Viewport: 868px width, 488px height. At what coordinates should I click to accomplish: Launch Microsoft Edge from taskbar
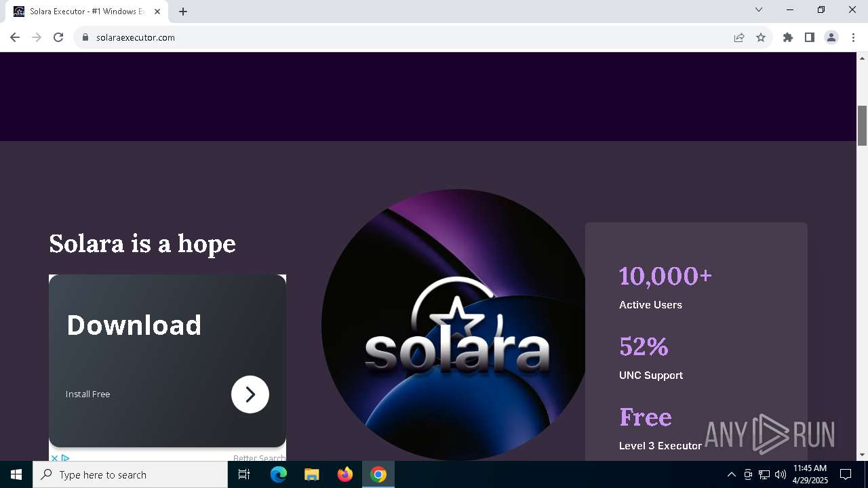coord(279,474)
